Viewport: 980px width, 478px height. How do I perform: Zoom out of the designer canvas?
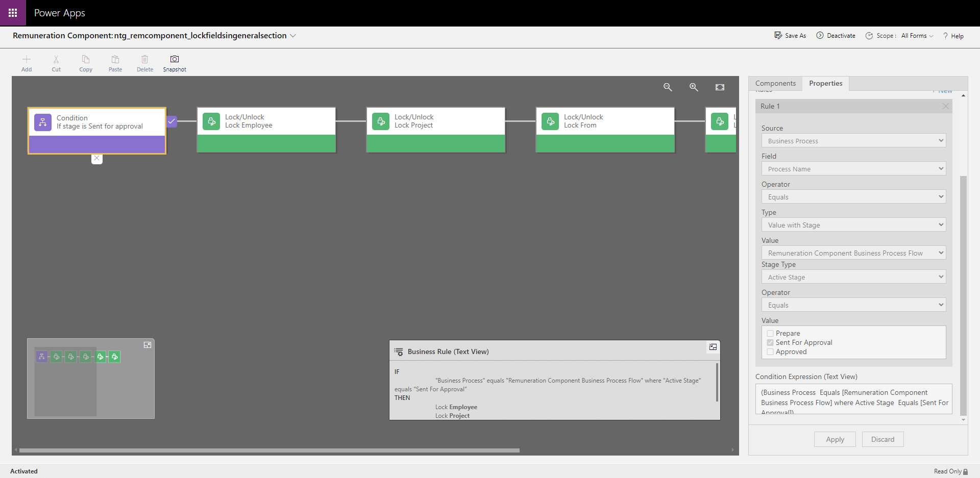(x=668, y=87)
